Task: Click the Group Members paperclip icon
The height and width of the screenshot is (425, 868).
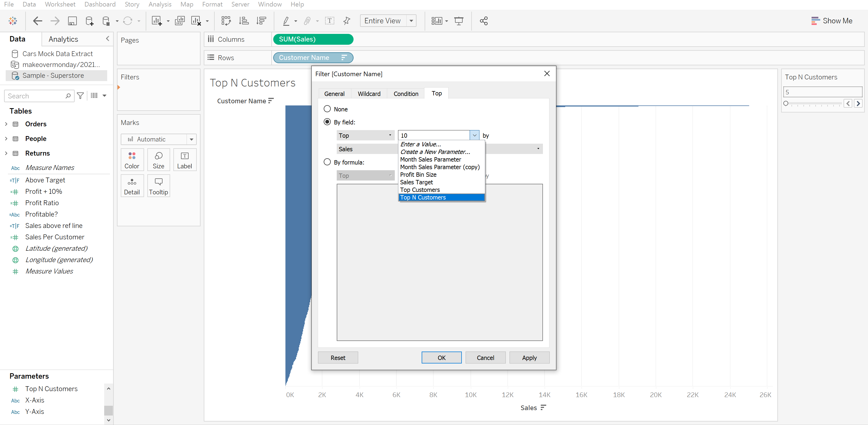Action: 307,21
